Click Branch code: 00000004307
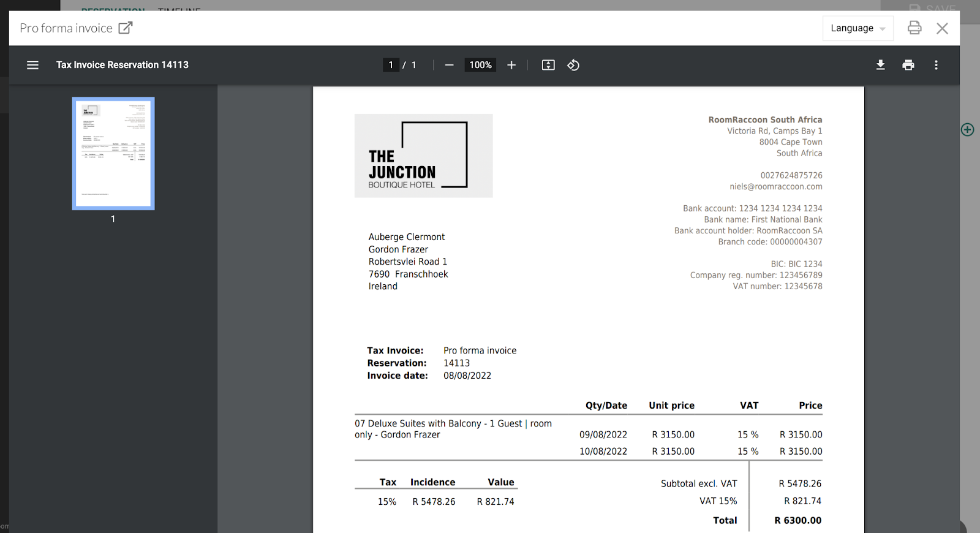 click(x=770, y=242)
